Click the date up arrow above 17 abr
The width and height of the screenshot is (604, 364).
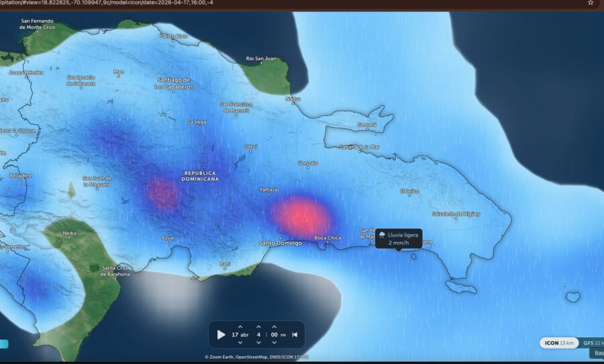[240, 326]
